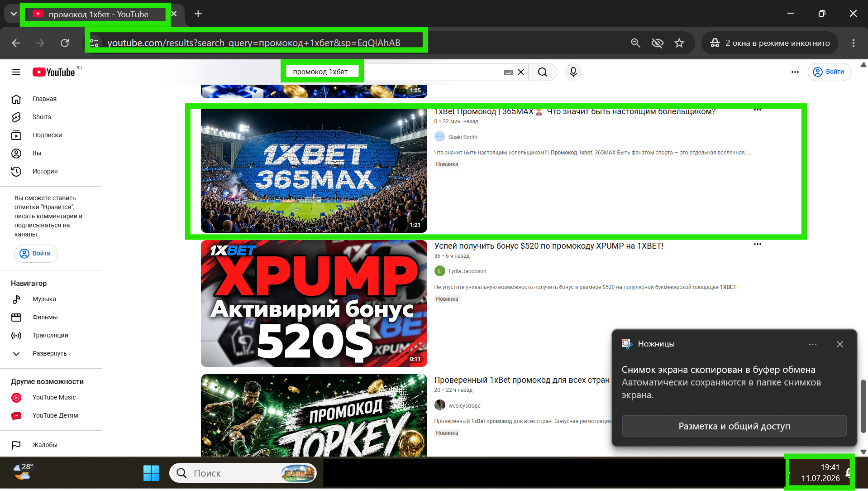Click the search magnifier button
Screen dimensions: 868x491
tap(543, 72)
